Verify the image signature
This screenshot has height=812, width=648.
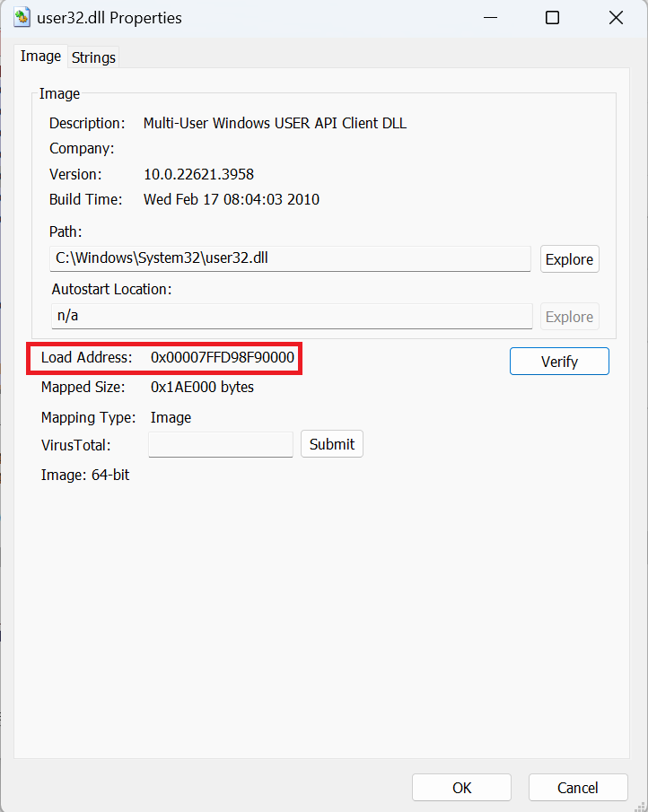(559, 361)
